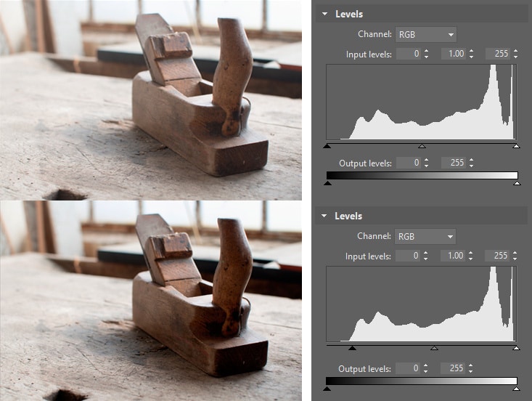Select lower histogram white point triangle
Image resolution: width=532 pixels, height=401 pixels.
[x=516, y=348]
